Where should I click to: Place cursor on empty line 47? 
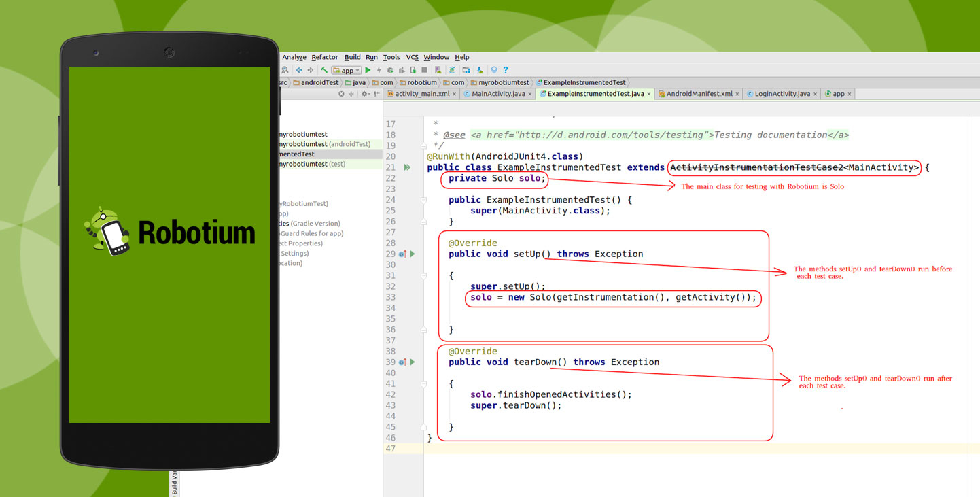pos(702,449)
